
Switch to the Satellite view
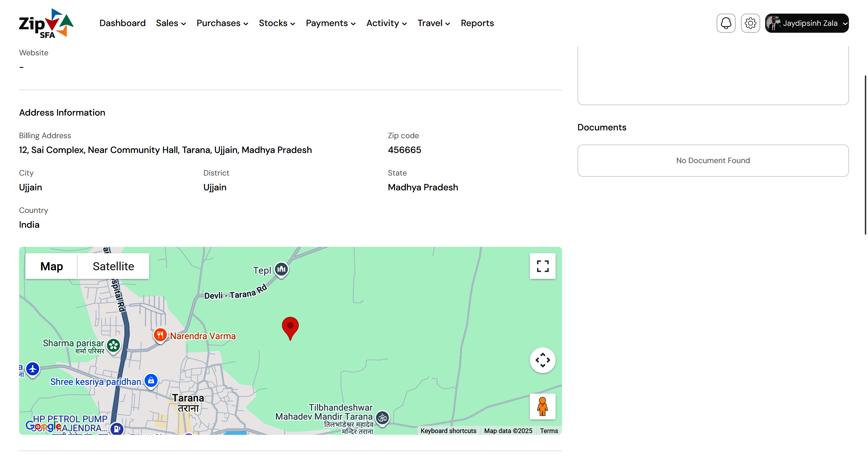tap(113, 266)
